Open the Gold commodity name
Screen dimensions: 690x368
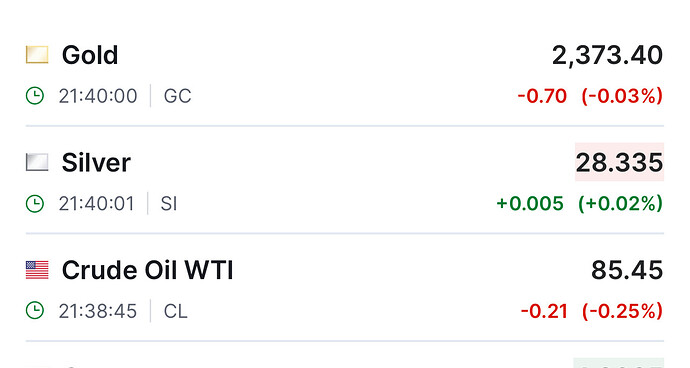pos(90,55)
